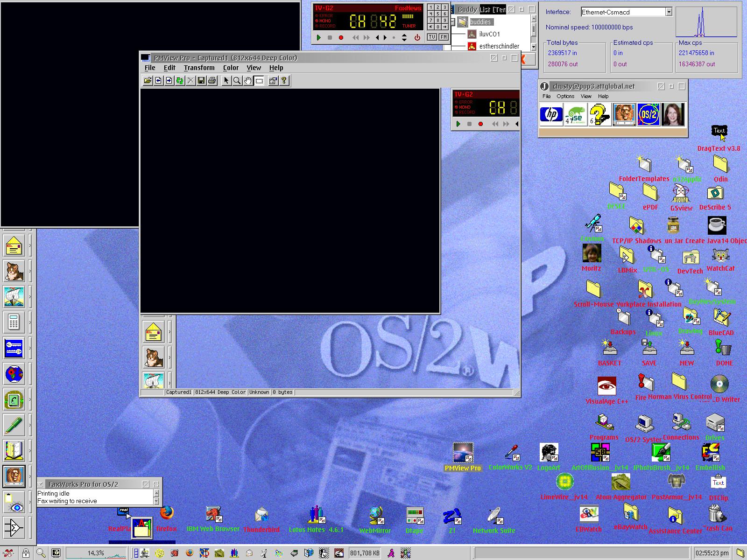Click the FaxWorks status scroll-down arrow
747x560 pixels.
pos(156,501)
